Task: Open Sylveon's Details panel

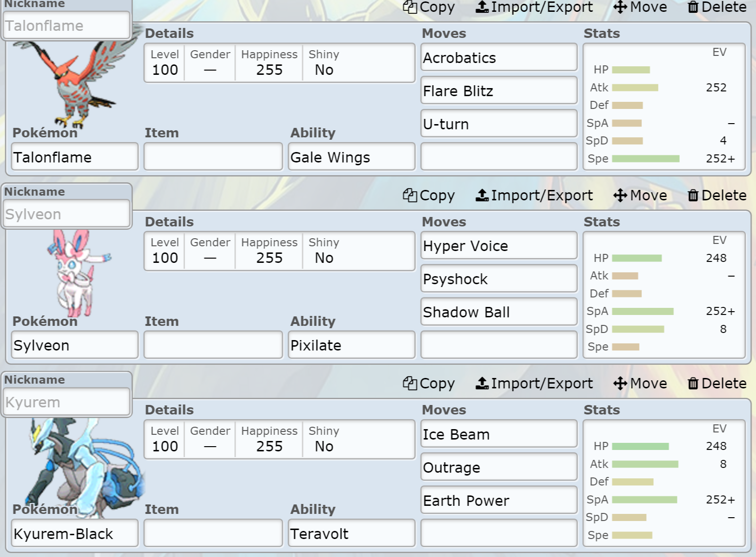Action: pyautogui.click(x=279, y=251)
